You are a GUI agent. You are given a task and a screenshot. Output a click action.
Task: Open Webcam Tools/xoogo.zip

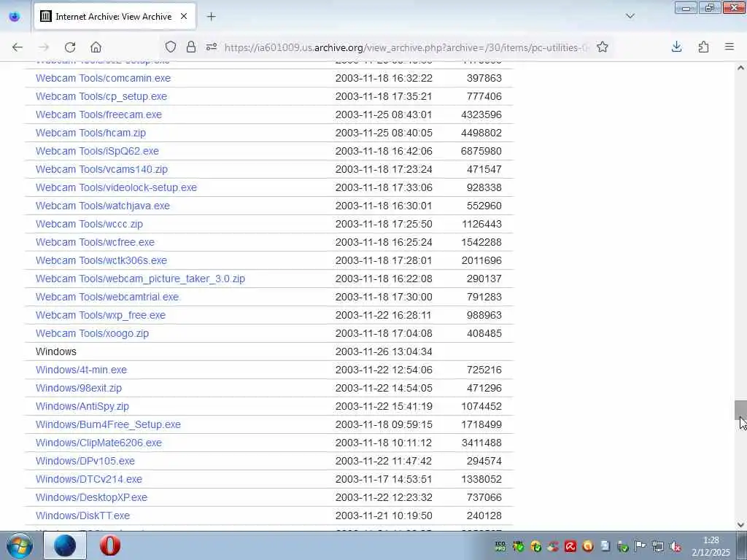92,333
